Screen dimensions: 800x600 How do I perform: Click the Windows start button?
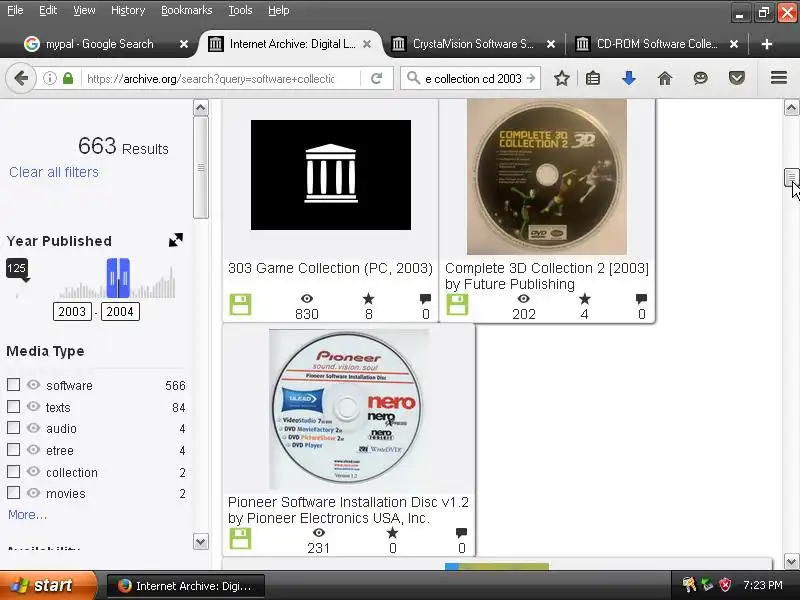click(48, 585)
